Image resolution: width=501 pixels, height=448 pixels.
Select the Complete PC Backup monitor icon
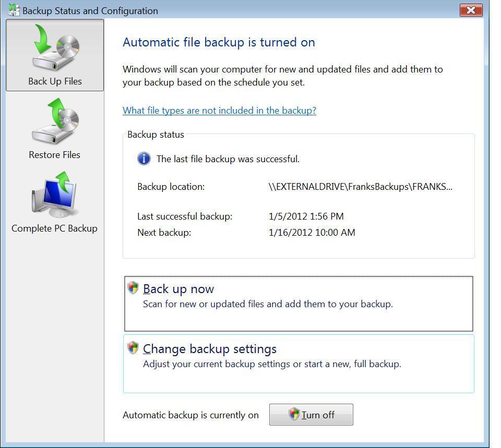(x=54, y=195)
